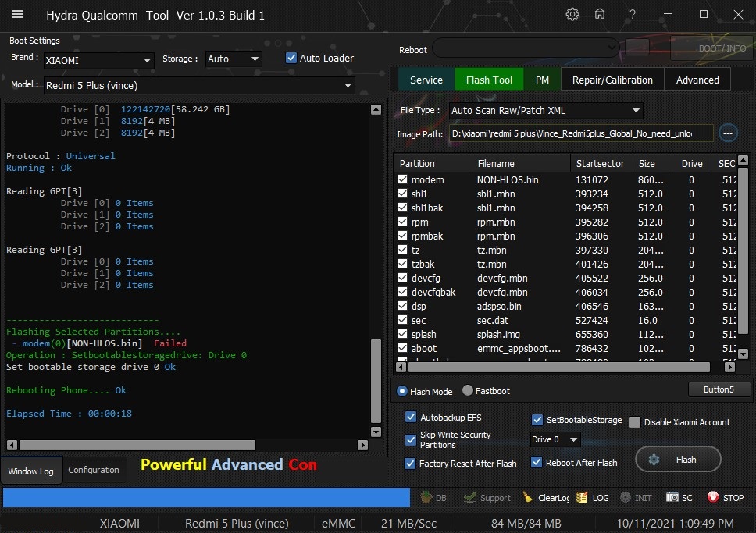Click the Size column header
Viewport: 756px width, 533px height.
click(x=653, y=163)
